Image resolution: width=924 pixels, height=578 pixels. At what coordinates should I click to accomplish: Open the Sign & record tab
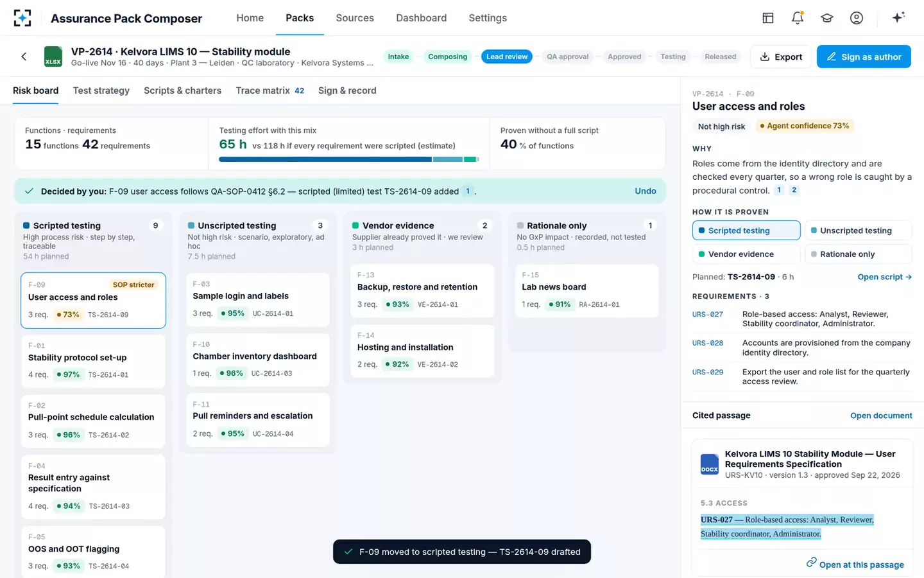347,91
